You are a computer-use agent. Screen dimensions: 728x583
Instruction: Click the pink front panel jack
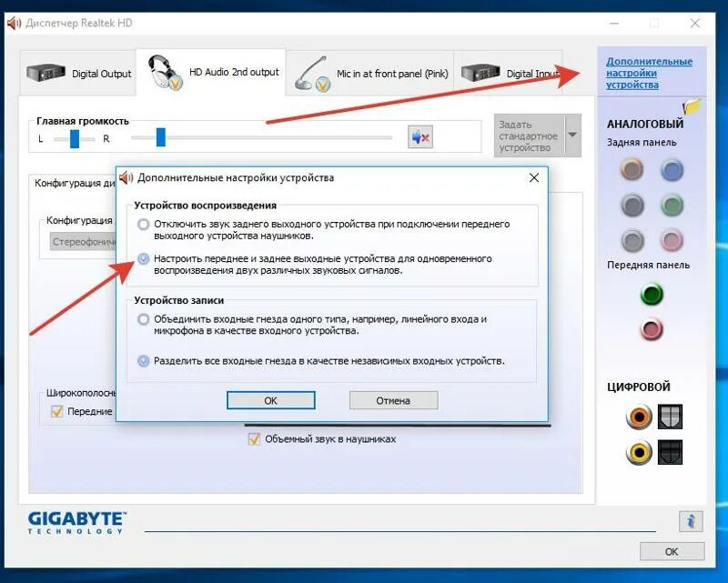[x=652, y=329]
